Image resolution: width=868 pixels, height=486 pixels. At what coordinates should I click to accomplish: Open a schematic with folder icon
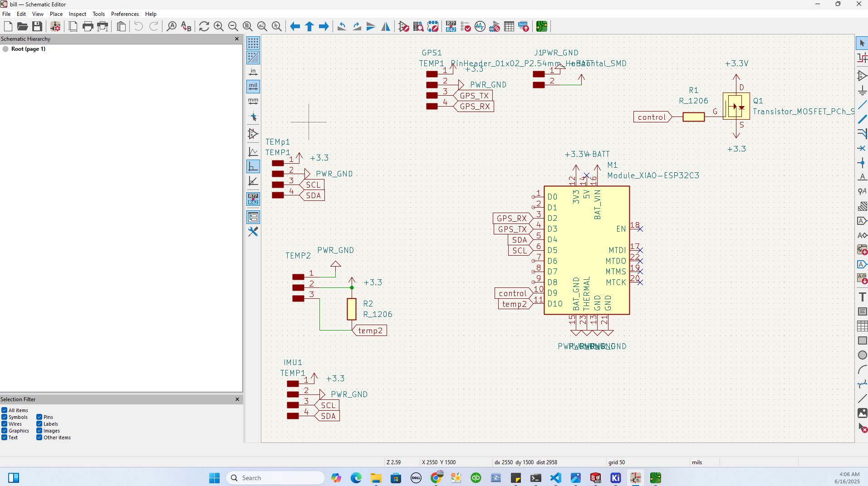tap(22, 26)
